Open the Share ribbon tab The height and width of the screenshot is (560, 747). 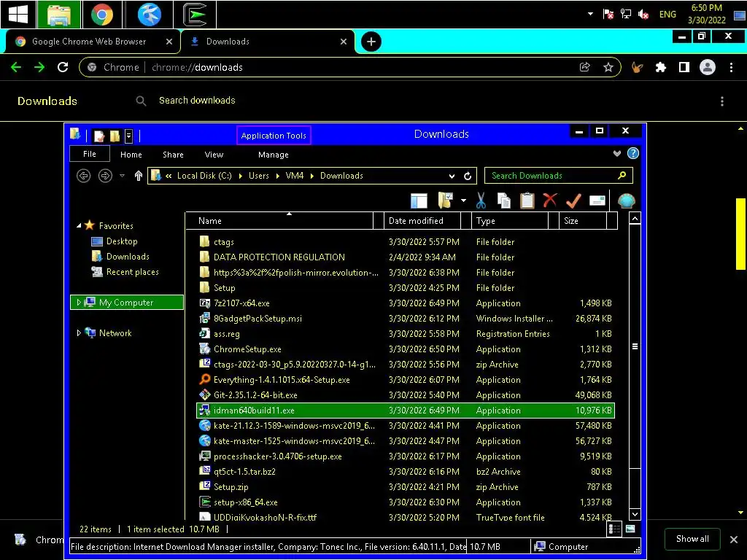(173, 155)
